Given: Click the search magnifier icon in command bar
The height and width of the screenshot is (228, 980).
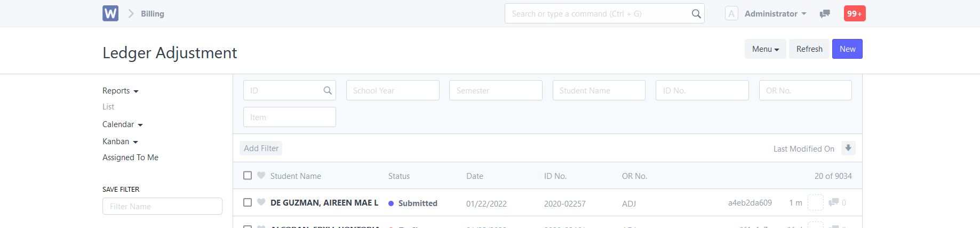Looking at the screenshot, I should (696, 14).
